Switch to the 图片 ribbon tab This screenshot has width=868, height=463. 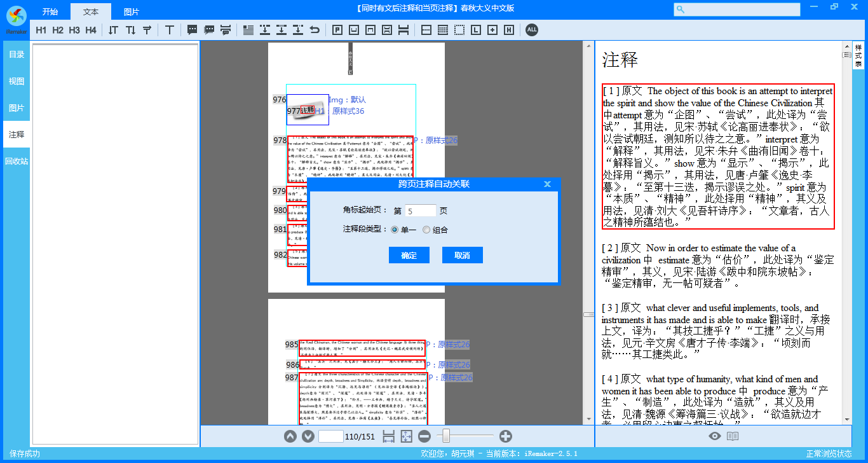pos(132,11)
